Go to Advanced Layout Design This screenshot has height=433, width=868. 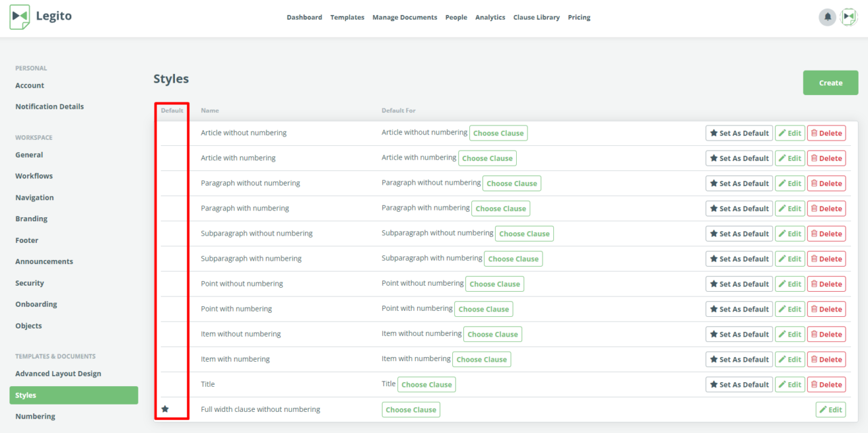pyautogui.click(x=58, y=373)
